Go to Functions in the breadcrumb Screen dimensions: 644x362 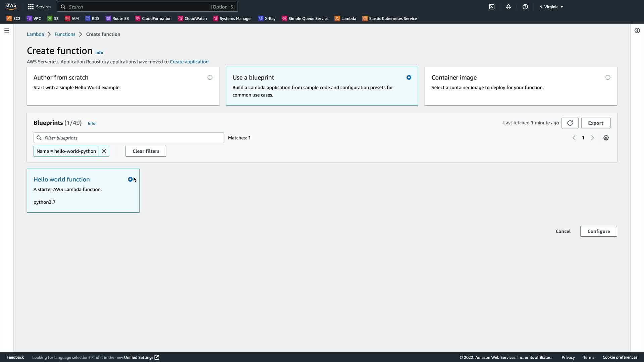(65, 34)
